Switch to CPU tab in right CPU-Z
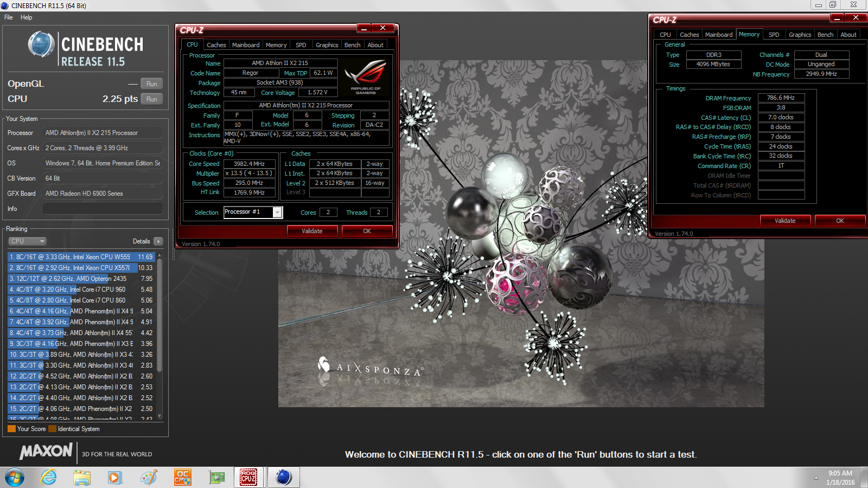Screen dimensions: 868x488 (665, 35)
